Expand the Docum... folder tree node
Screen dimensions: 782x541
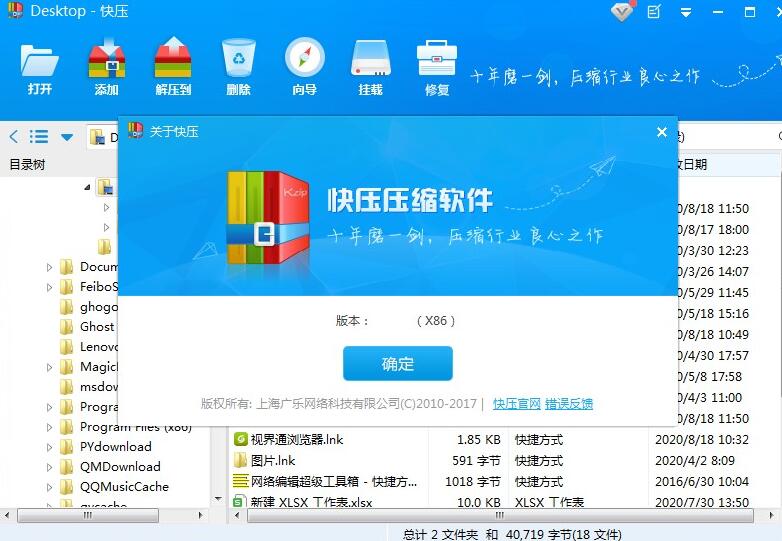(49, 267)
